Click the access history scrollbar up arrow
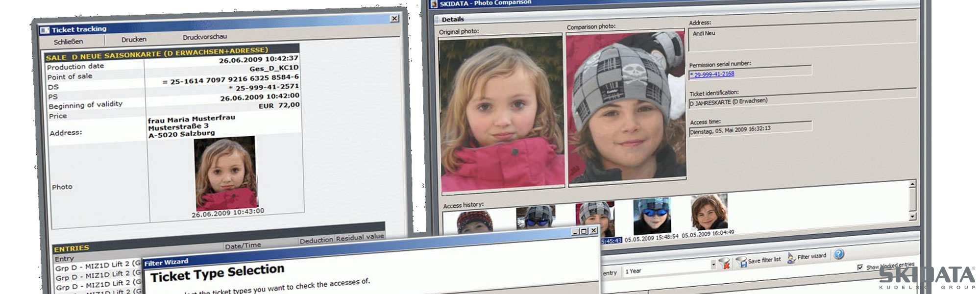Screen dimensions: 980x294 (912, 184)
